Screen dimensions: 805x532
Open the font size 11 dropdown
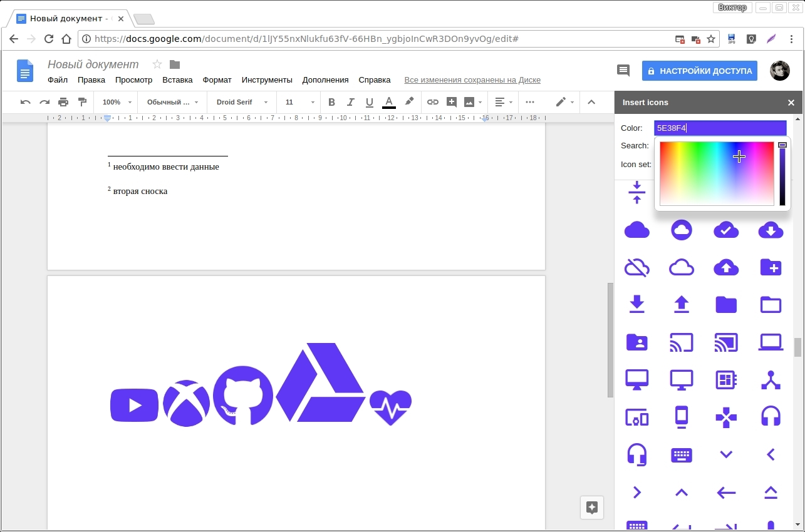click(x=300, y=102)
